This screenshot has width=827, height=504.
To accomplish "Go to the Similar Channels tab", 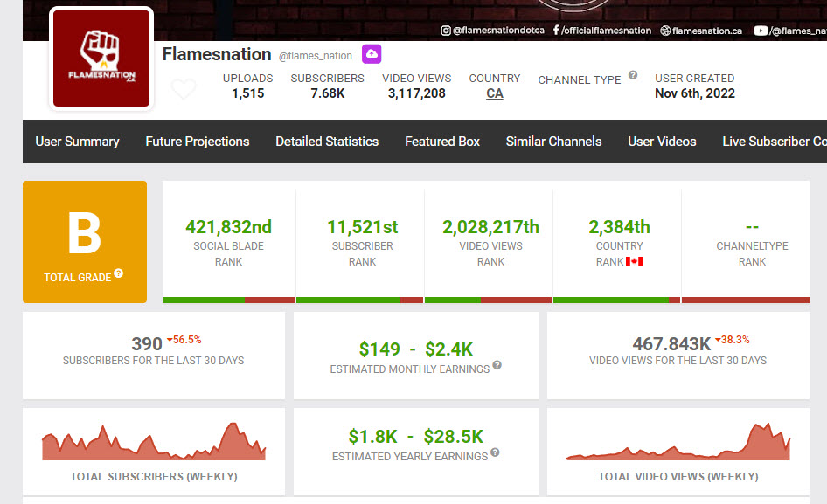I will (553, 142).
